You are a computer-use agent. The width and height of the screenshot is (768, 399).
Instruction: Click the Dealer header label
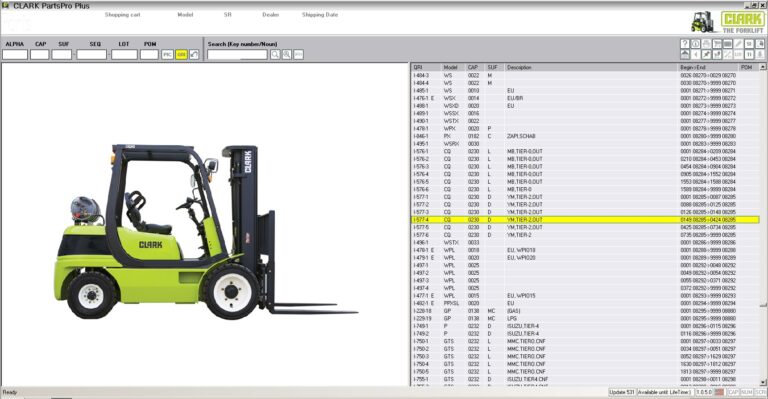click(x=270, y=15)
